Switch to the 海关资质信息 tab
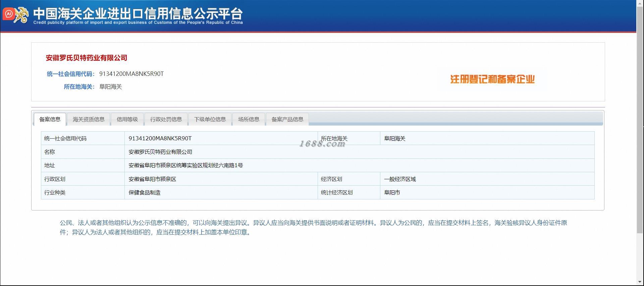The image size is (644, 286). 89,119
